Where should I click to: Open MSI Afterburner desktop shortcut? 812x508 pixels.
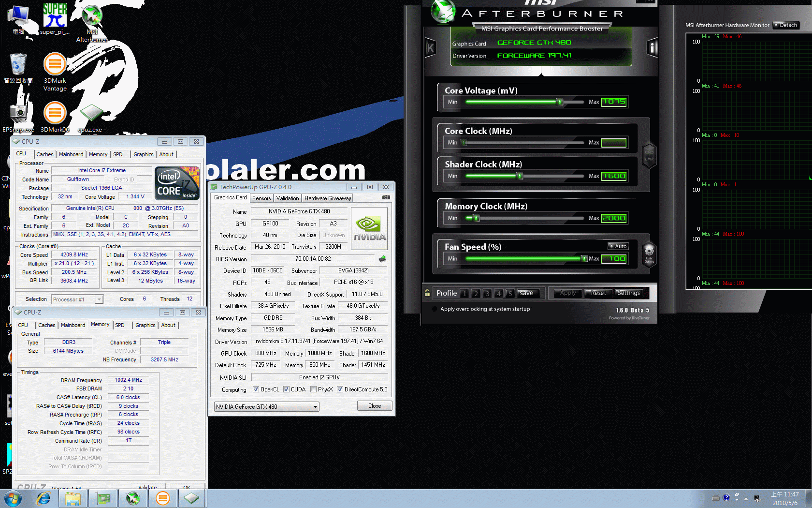click(92, 23)
